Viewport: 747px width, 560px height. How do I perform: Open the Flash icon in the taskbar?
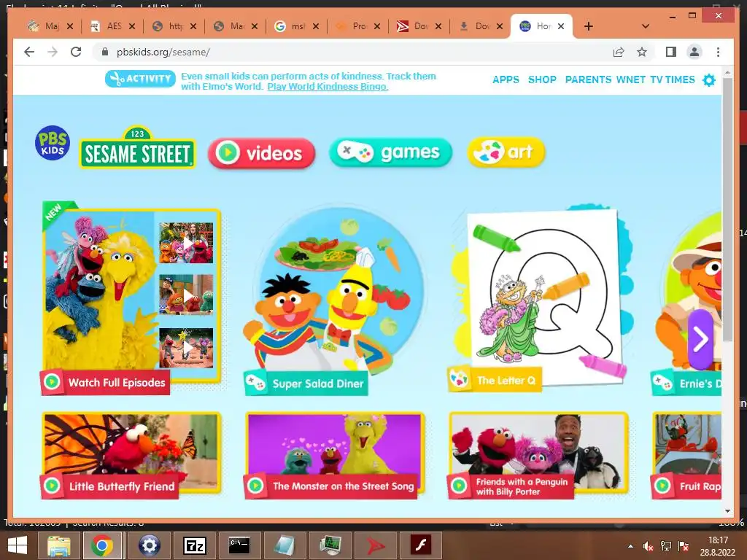pyautogui.click(x=421, y=545)
